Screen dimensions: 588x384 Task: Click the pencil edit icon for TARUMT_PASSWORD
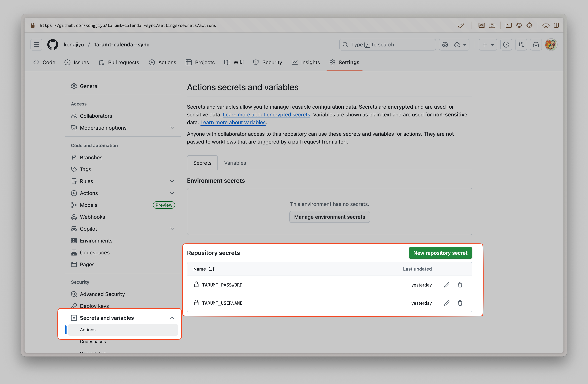[x=446, y=285]
